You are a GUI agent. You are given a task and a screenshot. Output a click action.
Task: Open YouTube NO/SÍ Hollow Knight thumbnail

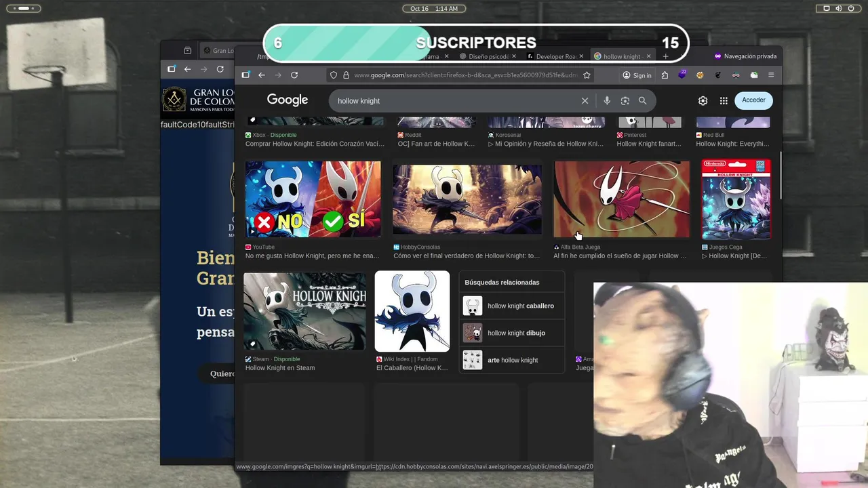(313, 199)
